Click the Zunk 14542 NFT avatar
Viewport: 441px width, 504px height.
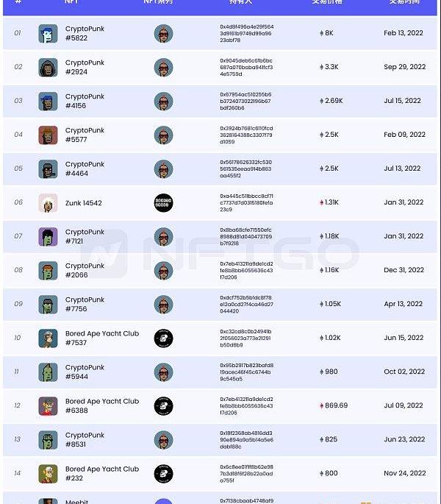48,203
